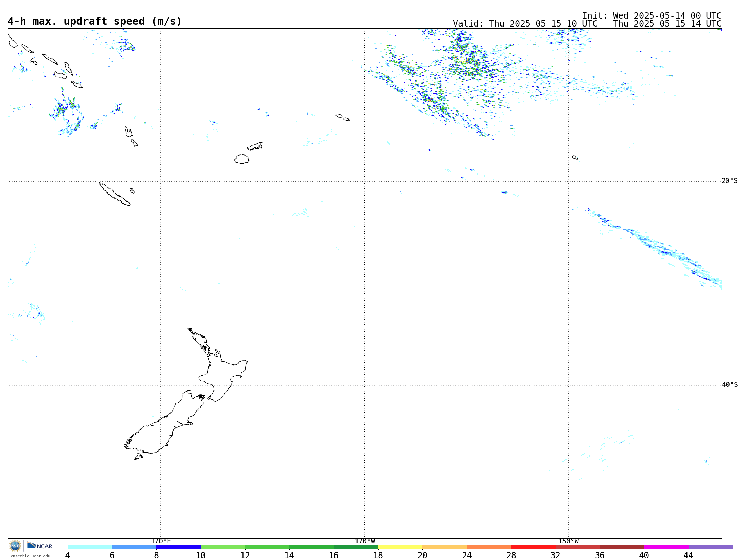The height and width of the screenshot is (560, 744).
Task: Pick the purple above-44 colorbar segment
Action: tap(711, 547)
